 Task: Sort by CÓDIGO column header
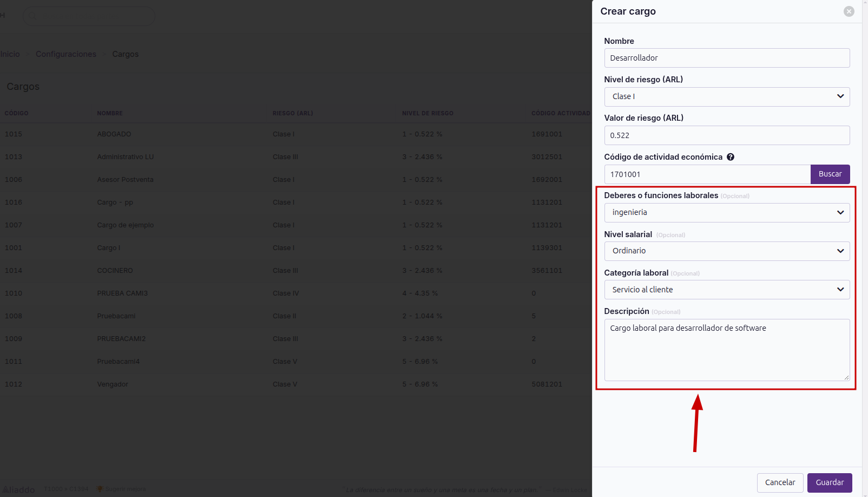17,113
